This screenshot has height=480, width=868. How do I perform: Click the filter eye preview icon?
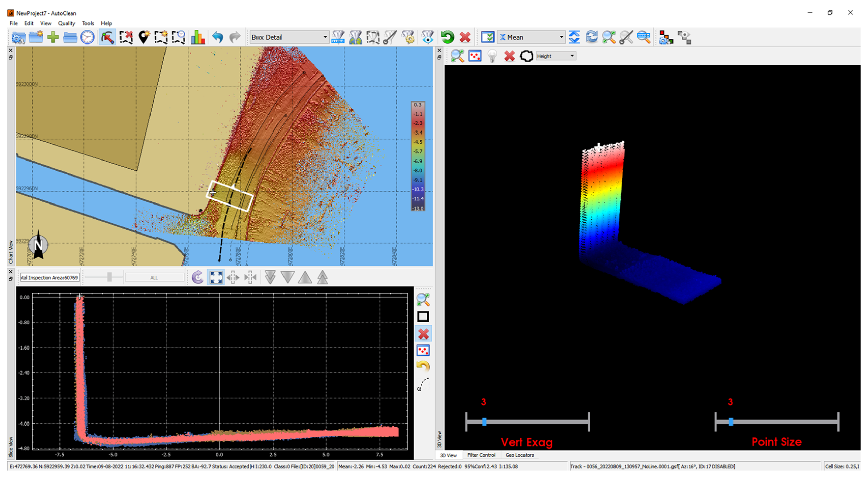428,37
